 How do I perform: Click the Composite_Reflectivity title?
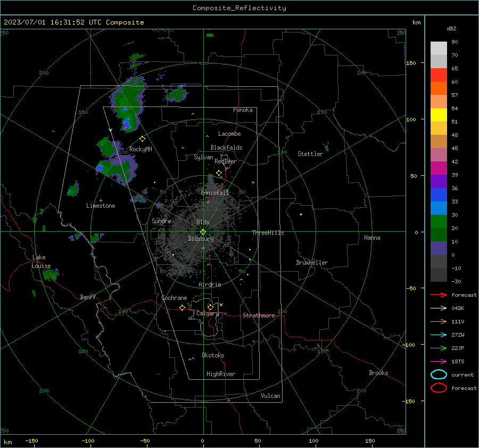point(240,8)
